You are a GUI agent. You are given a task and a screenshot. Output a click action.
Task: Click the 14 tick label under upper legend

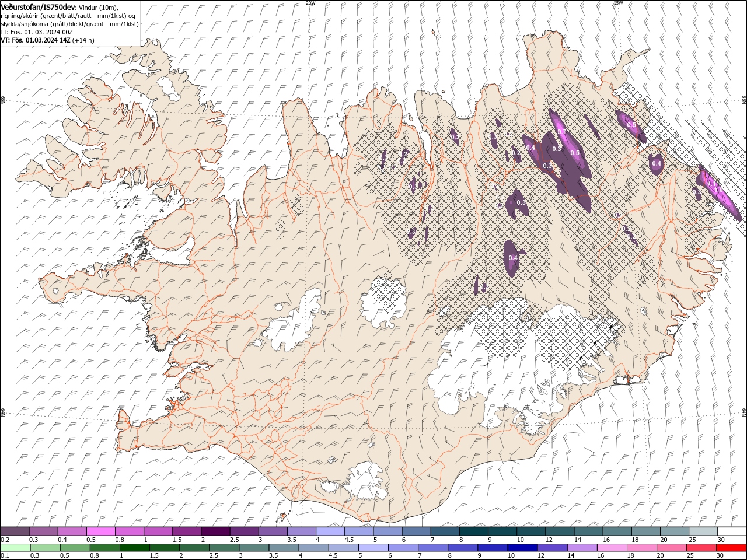(578, 540)
